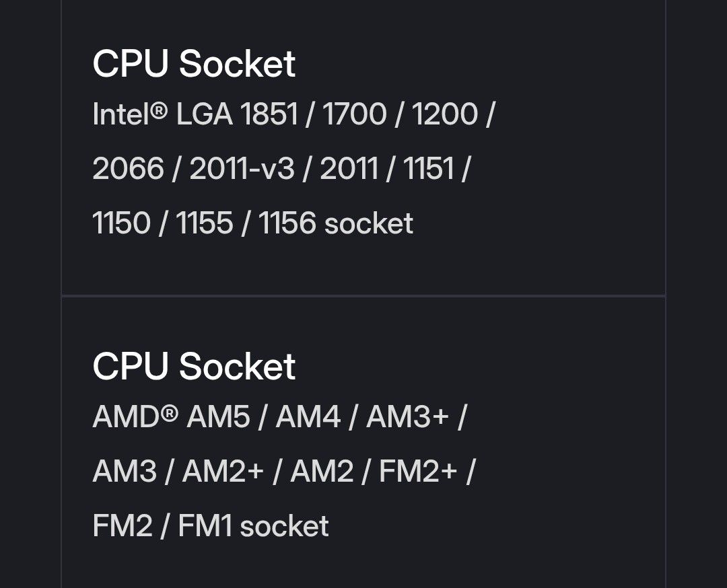Select the 2066 socket text
Screen dimensions: 727x588
pos(129,168)
